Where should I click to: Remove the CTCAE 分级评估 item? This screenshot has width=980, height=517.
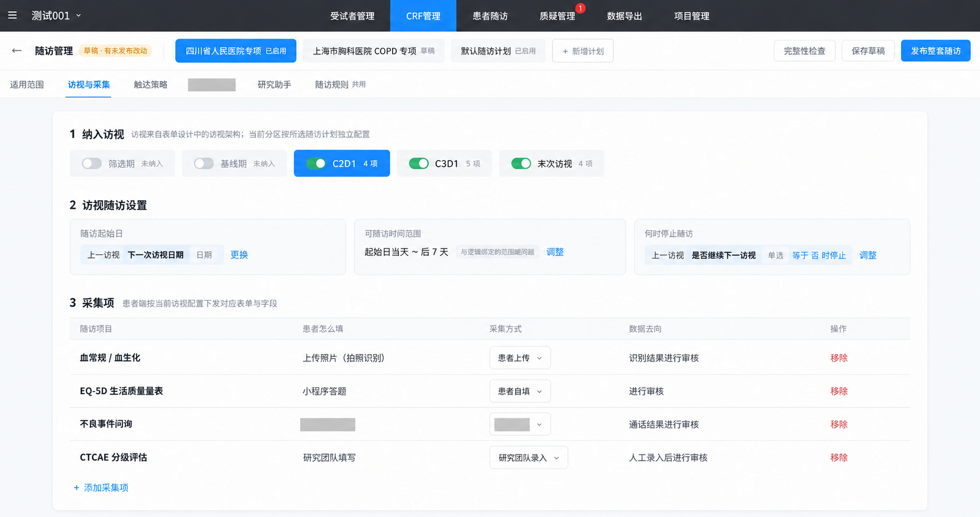[x=839, y=457]
